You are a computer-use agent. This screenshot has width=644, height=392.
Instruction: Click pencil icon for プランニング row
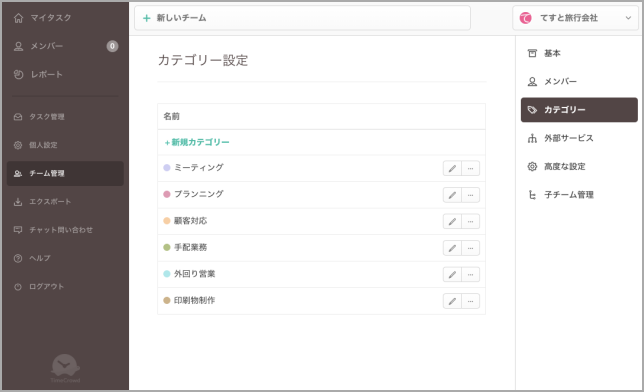coord(452,195)
